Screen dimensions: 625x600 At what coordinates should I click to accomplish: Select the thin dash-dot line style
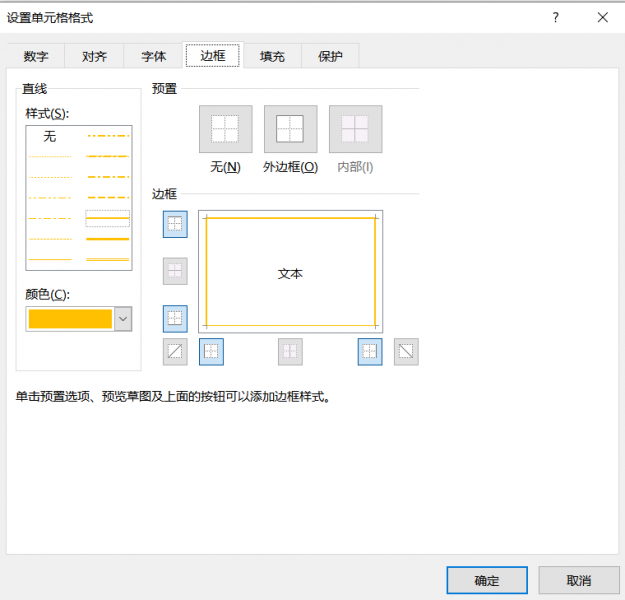click(50, 218)
